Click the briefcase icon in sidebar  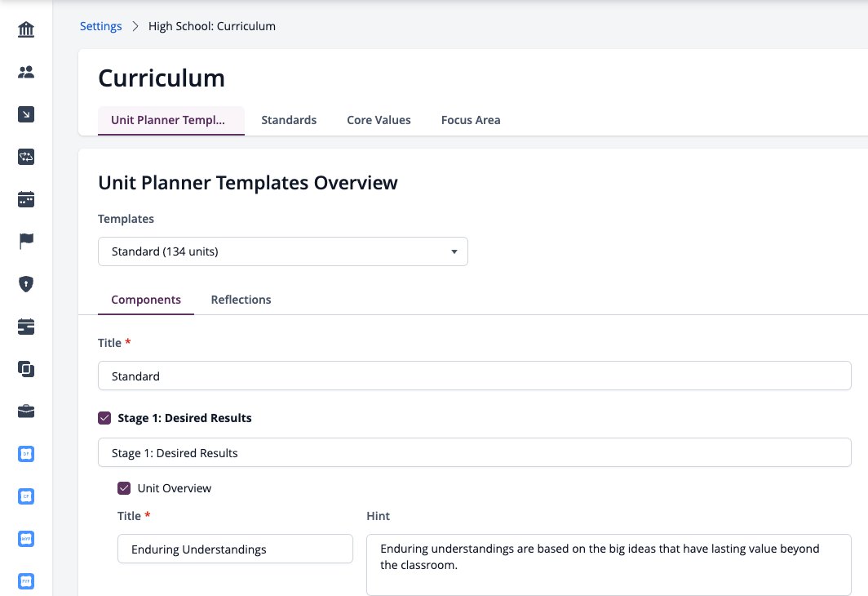coord(26,411)
